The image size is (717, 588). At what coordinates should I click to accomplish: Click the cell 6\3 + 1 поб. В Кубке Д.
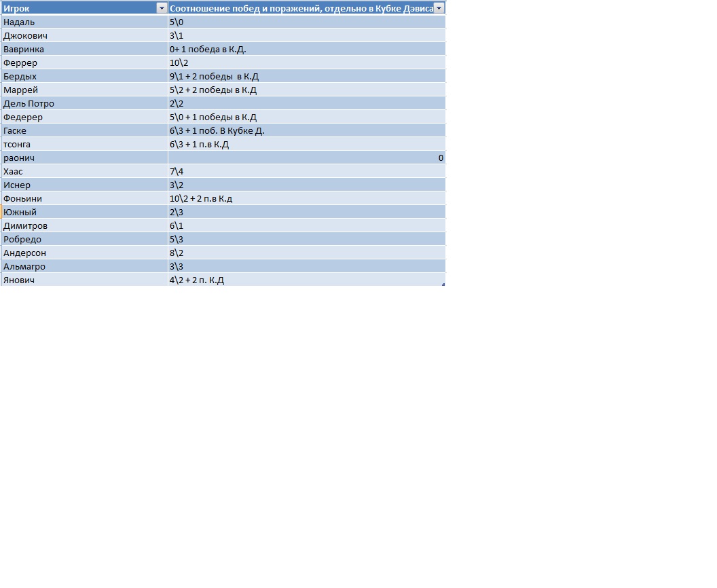(306, 130)
